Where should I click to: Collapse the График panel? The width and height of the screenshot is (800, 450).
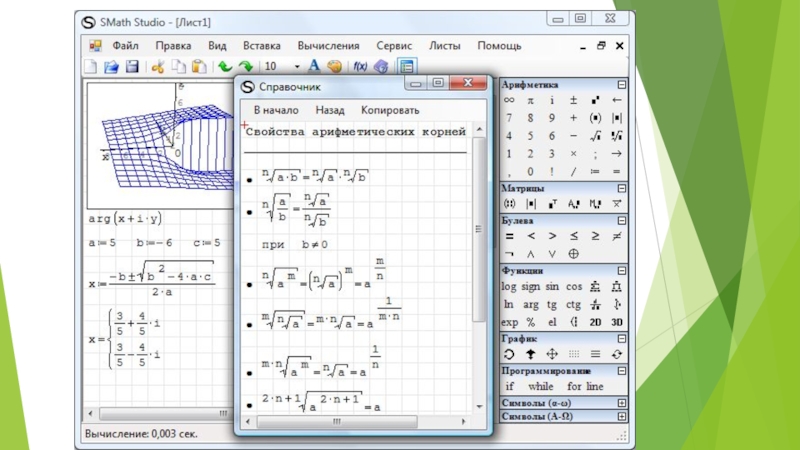[621, 338]
